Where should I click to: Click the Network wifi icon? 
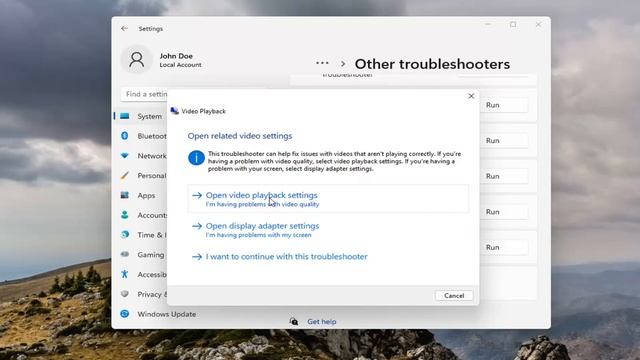pos(125,156)
